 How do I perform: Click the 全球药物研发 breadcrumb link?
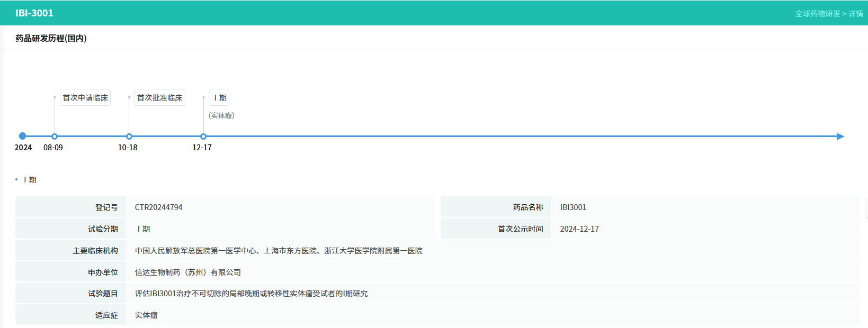click(817, 14)
